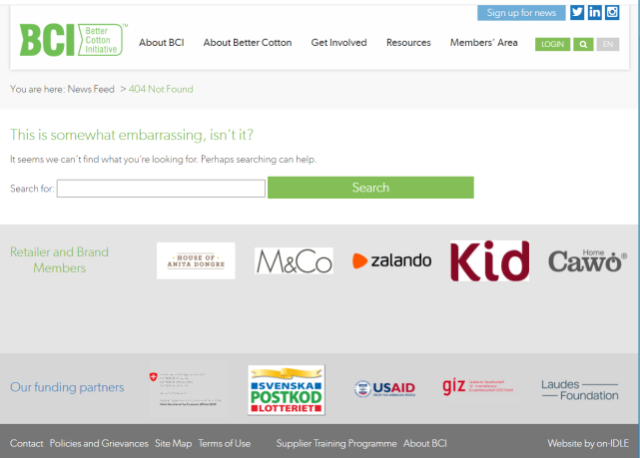Select the USAID funding partner logo

click(383, 389)
